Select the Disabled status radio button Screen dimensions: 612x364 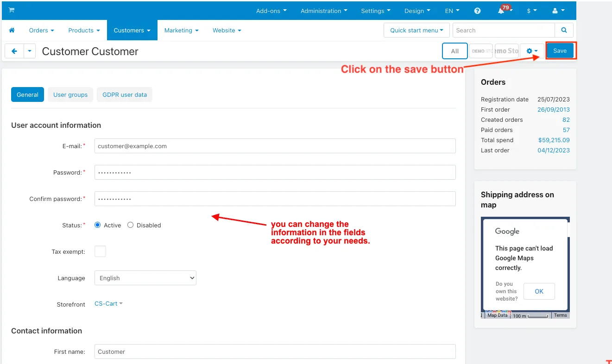pos(130,225)
